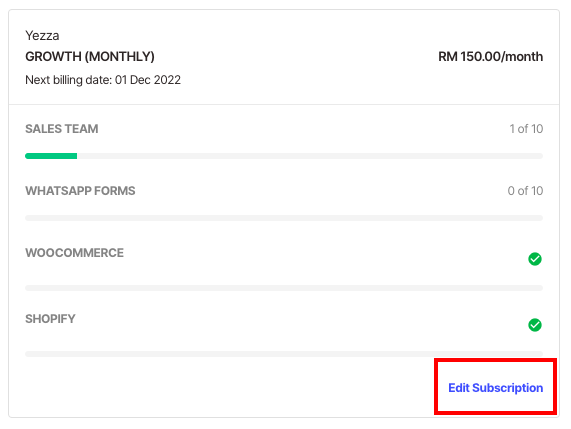The height and width of the screenshot is (429, 571).
Task: Click the Shopify progress bar
Action: tap(284, 354)
